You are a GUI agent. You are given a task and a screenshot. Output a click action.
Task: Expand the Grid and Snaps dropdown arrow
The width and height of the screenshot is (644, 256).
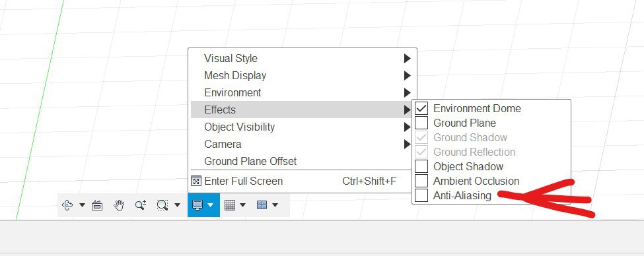point(242,205)
